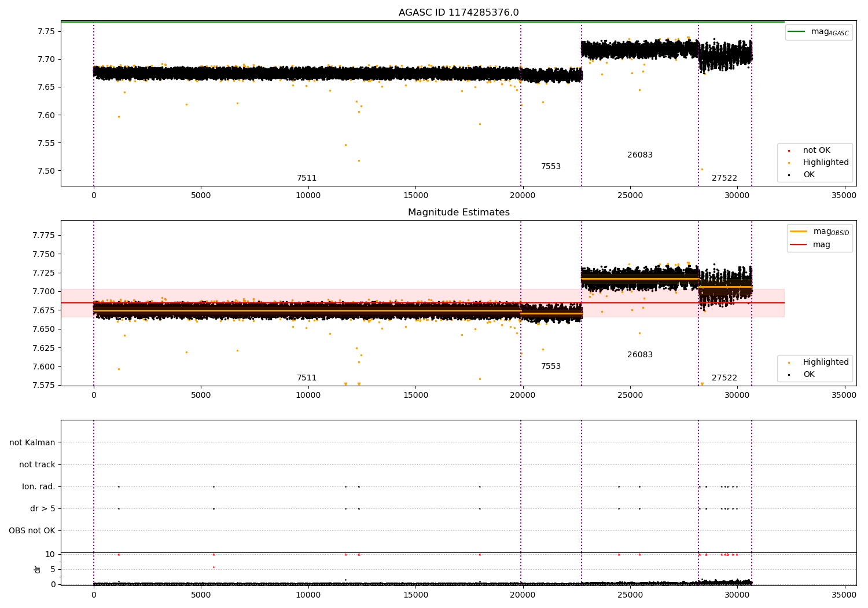Click OBSID label 27522 in the top plot

coord(724,178)
